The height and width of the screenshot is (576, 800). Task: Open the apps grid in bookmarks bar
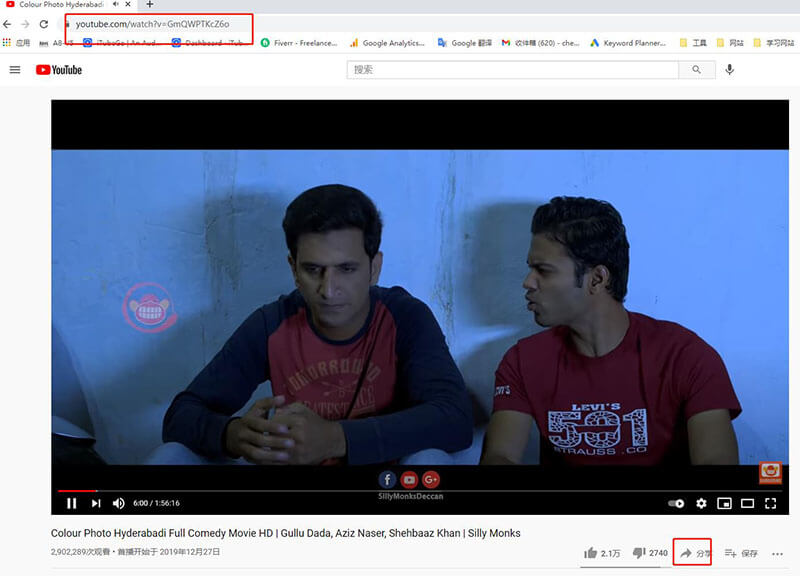[x=7, y=43]
